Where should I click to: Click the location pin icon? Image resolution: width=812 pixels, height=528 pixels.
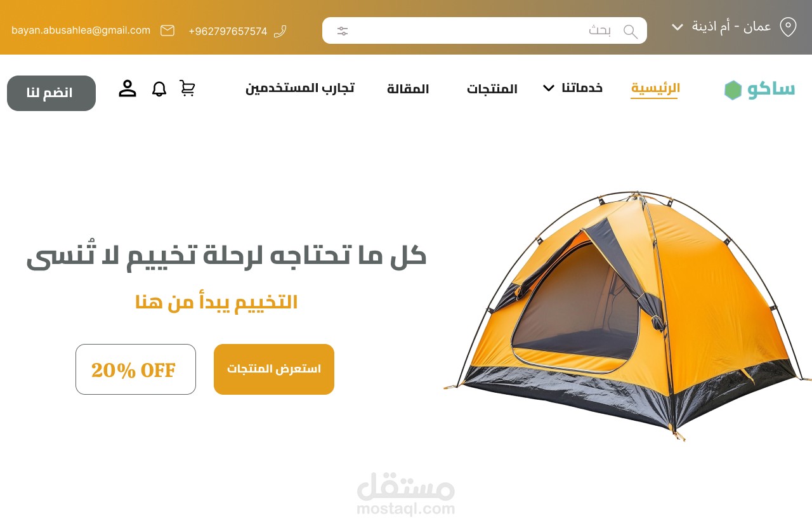tap(788, 27)
